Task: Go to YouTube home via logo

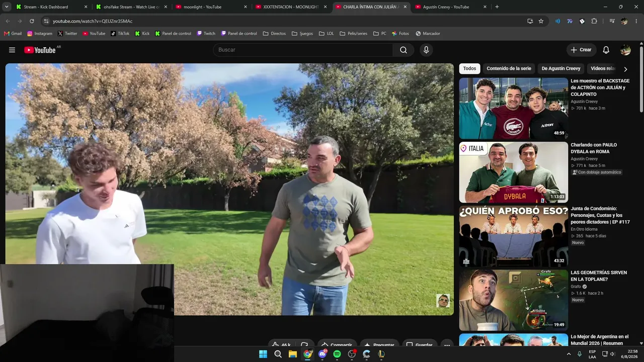Action: (x=40, y=50)
